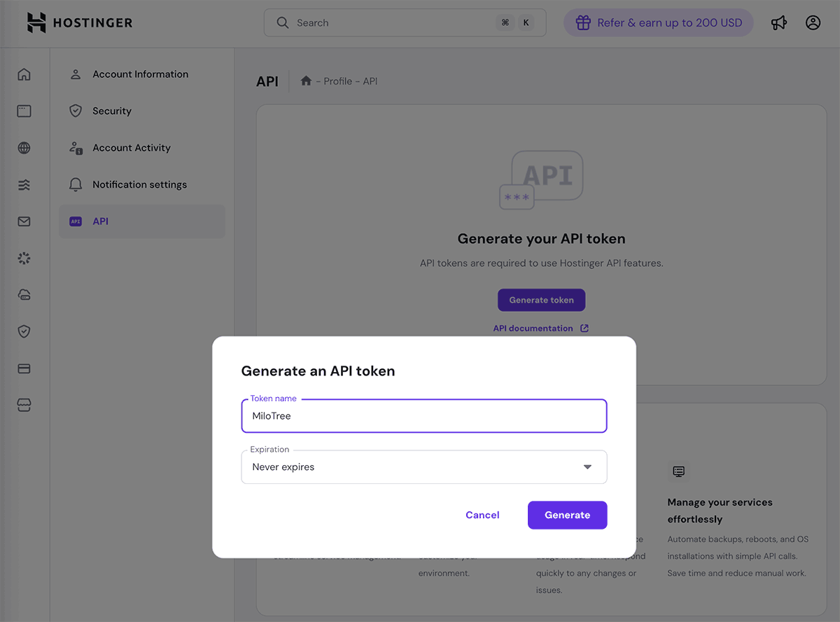Click the Refer & earn banner
This screenshot has height=622, width=840.
[x=658, y=23]
